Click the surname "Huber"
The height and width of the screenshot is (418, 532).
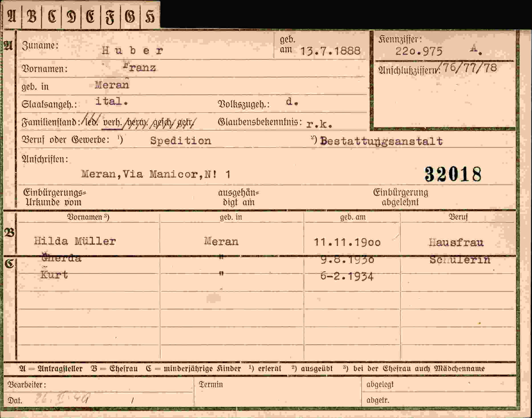132,50
